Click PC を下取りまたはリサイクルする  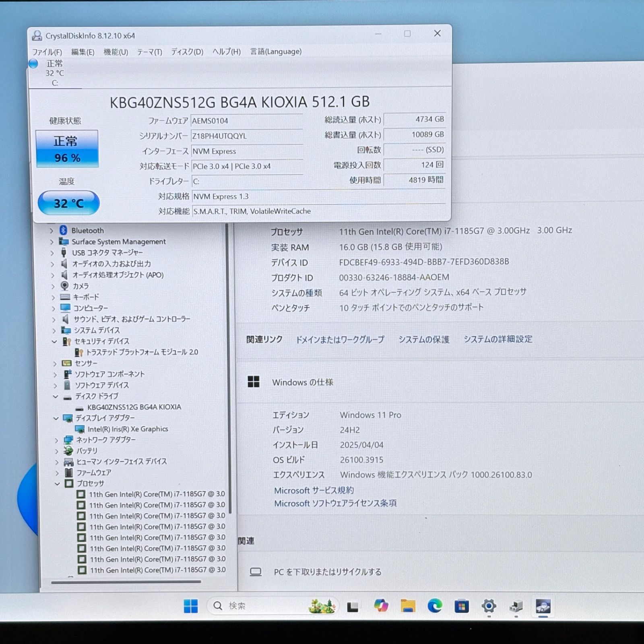coord(328,572)
